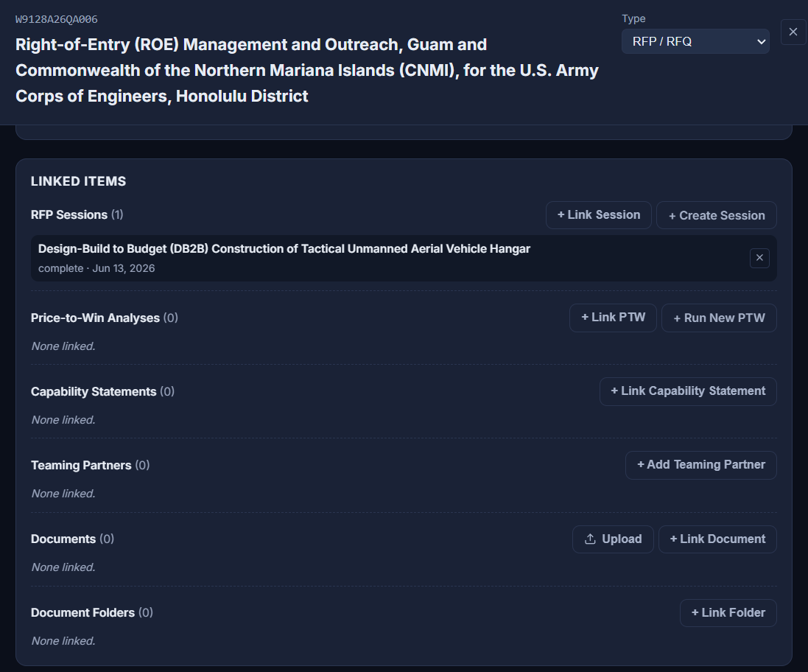This screenshot has height=672, width=808.
Task: Click + Link Capability Statement
Action: pos(688,391)
